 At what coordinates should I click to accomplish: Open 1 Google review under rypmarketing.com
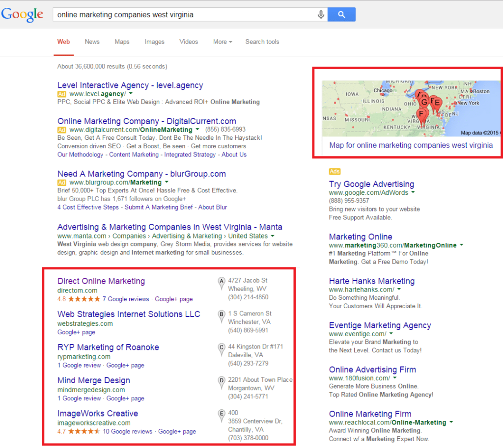(79, 366)
